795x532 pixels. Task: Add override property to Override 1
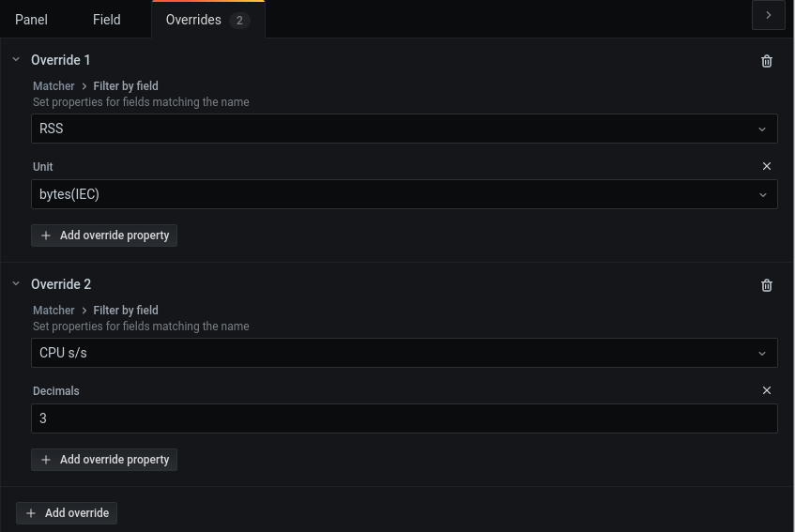coord(104,236)
